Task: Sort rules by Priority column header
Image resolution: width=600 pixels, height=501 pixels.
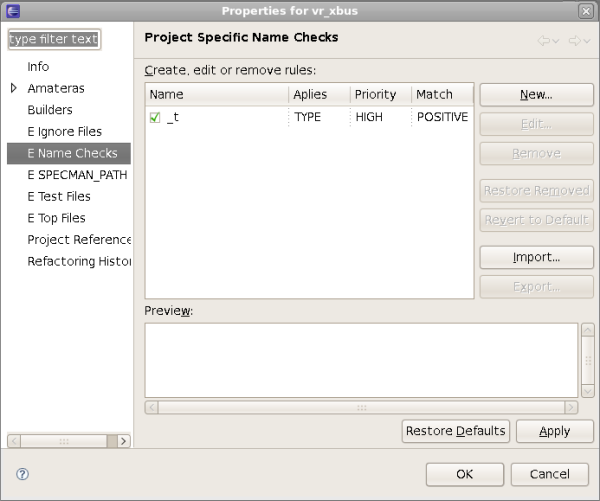Action: click(381, 95)
